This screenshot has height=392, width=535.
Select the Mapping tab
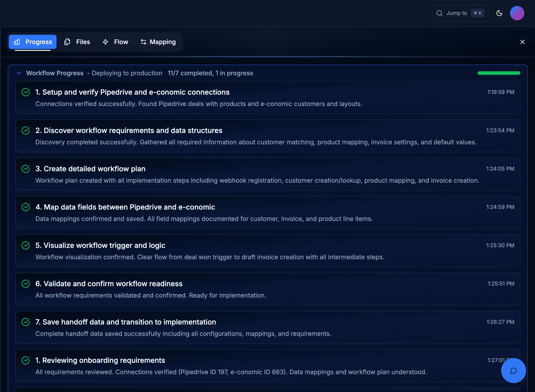158,42
